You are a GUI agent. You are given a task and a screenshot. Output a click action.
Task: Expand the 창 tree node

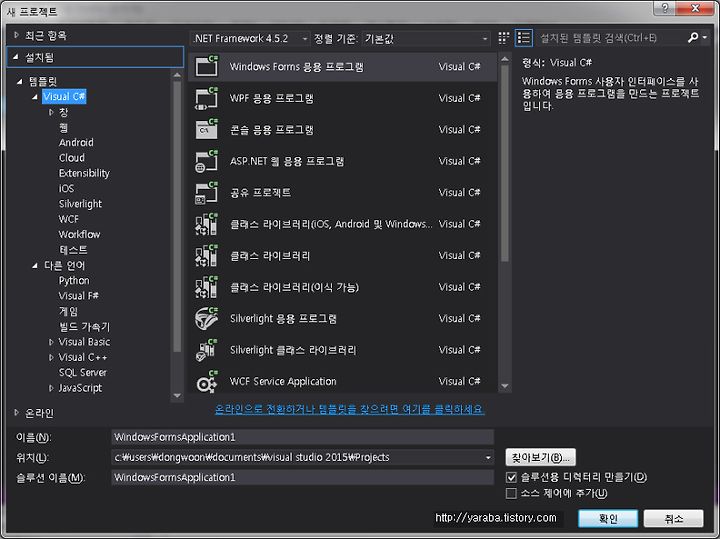pos(51,112)
